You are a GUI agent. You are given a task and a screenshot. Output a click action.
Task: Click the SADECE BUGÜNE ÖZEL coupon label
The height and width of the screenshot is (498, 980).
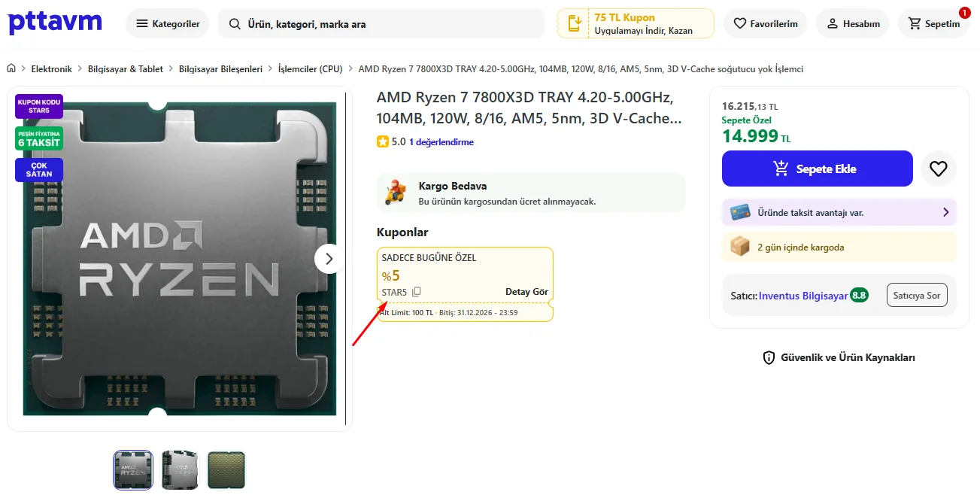pyautogui.click(x=429, y=258)
